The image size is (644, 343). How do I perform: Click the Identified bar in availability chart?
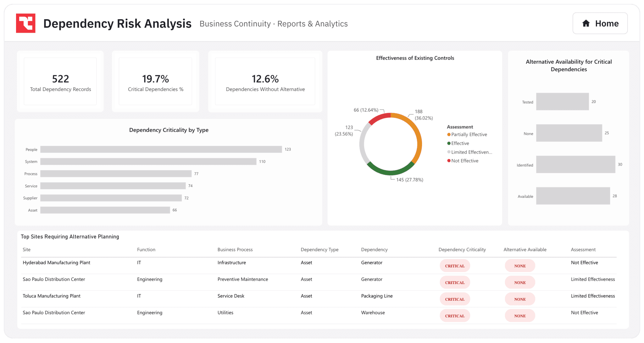point(576,164)
